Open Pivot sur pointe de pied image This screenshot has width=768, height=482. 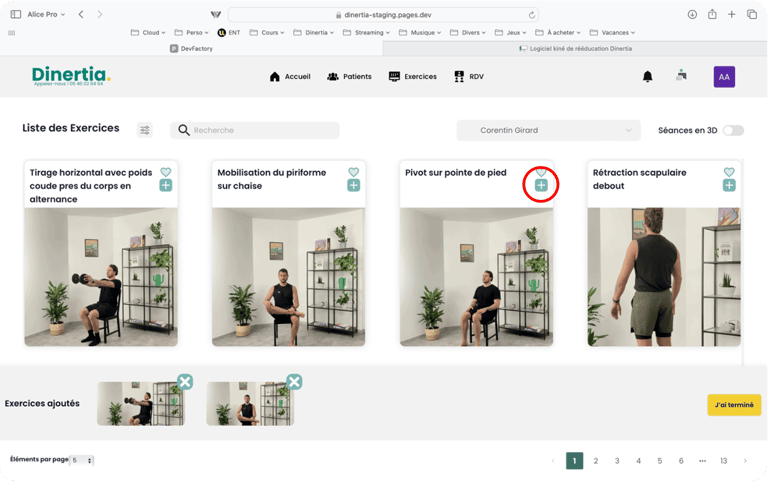tap(477, 277)
